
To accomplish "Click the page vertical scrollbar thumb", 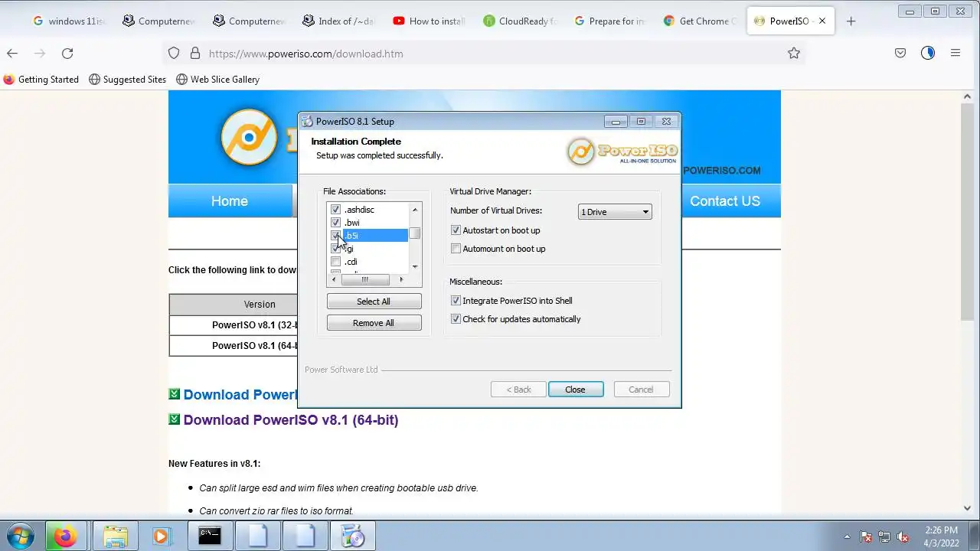I will (968, 210).
